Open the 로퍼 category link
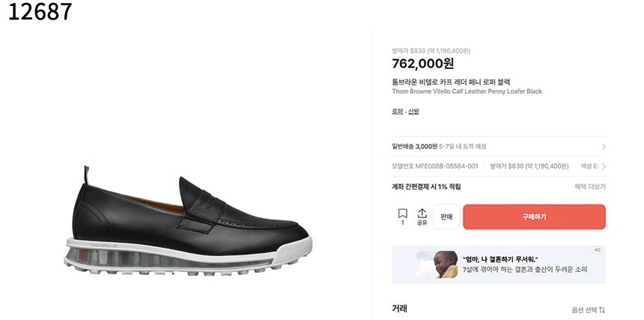The image size is (644, 320). (x=397, y=112)
